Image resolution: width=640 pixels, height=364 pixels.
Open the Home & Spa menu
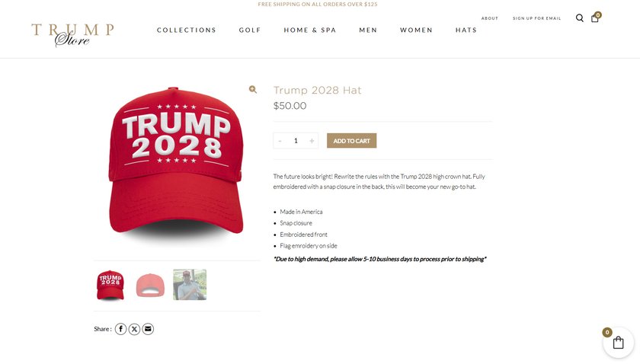point(310,30)
